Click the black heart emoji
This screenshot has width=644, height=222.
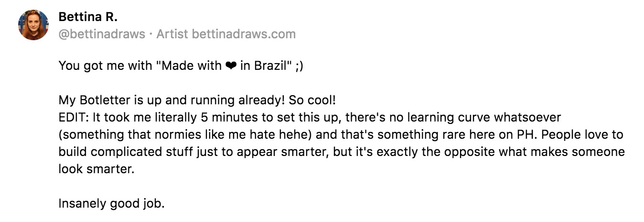click(x=230, y=66)
